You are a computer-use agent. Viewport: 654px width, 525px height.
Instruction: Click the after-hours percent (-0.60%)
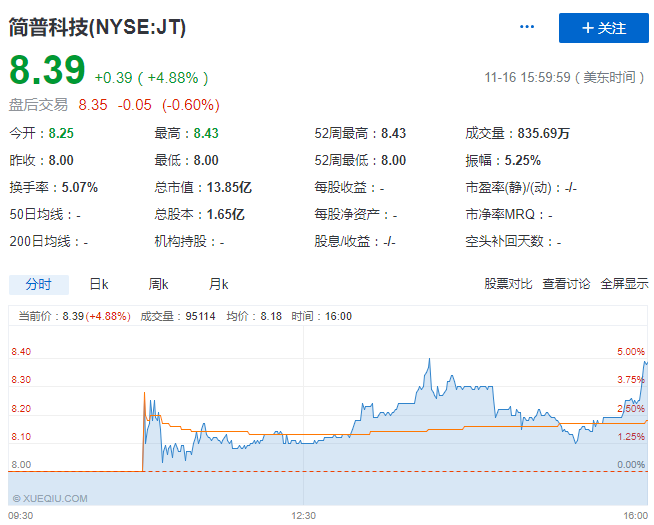coord(191,105)
